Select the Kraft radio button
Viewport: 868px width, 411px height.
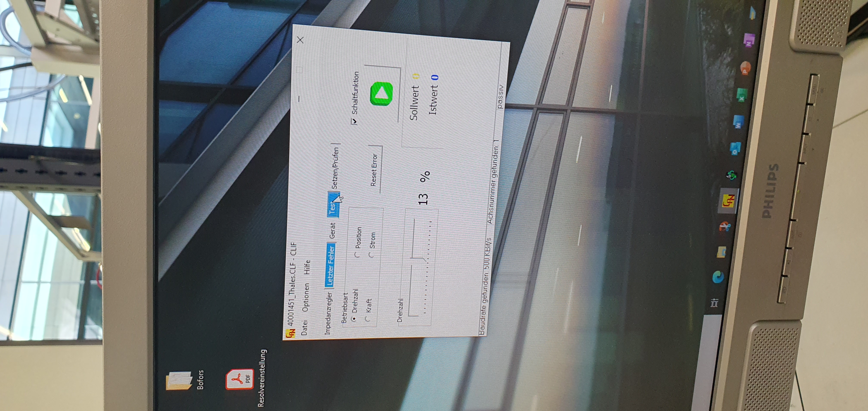click(367, 318)
